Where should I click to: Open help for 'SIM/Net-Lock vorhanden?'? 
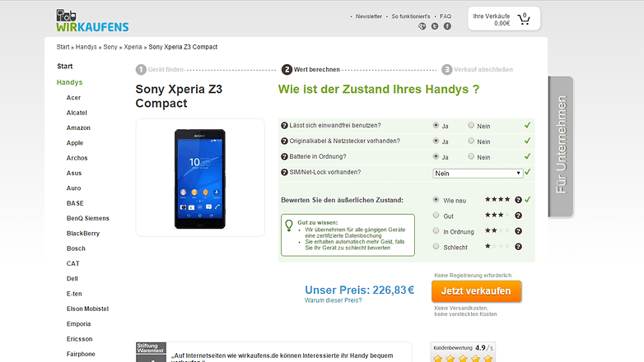pyautogui.click(x=284, y=173)
